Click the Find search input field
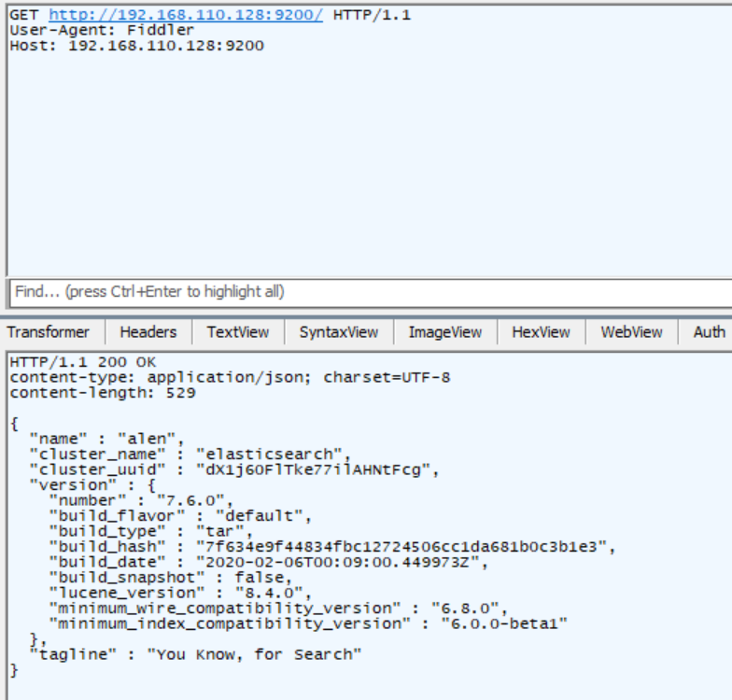This screenshot has width=732, height=700. [x=372, y=292]
